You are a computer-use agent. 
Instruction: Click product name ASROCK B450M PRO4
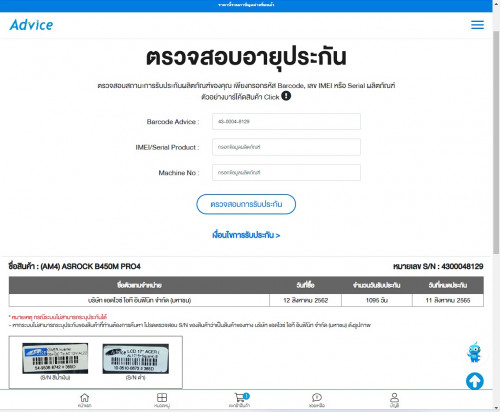[x=90, y=266]
